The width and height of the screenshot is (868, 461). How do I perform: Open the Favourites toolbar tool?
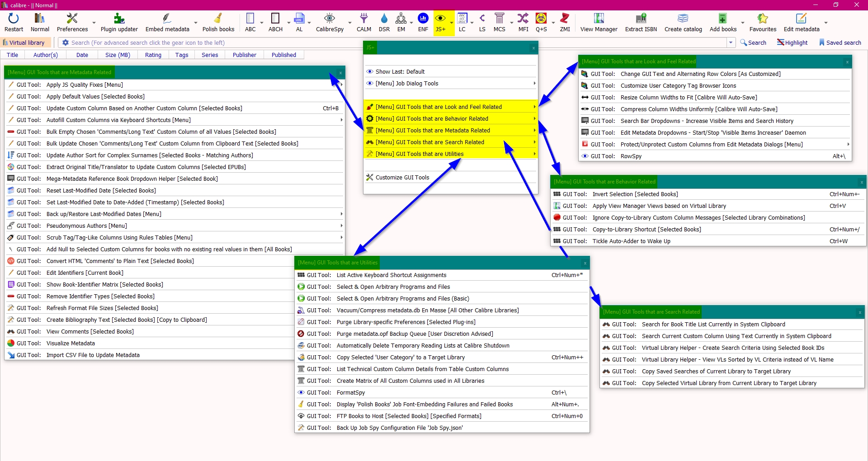(x=763, y=23)
